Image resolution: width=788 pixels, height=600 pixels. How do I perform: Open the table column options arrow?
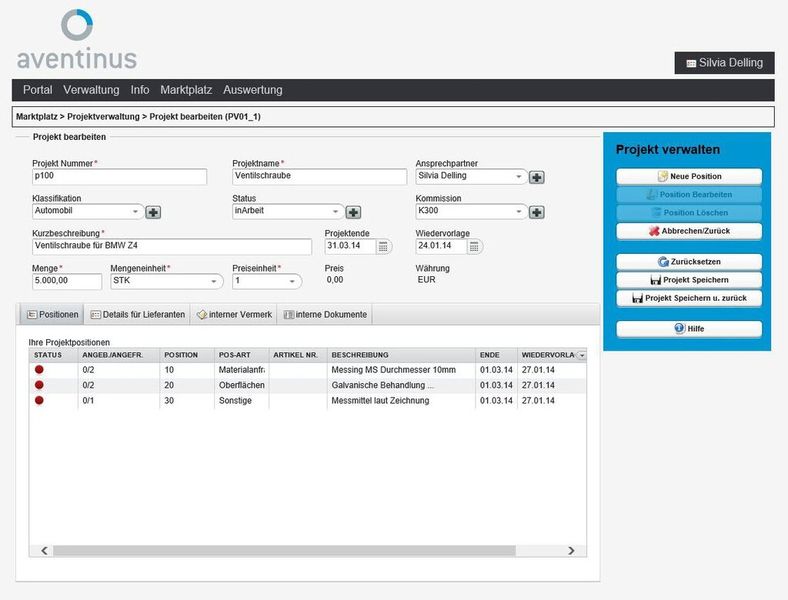581,355
